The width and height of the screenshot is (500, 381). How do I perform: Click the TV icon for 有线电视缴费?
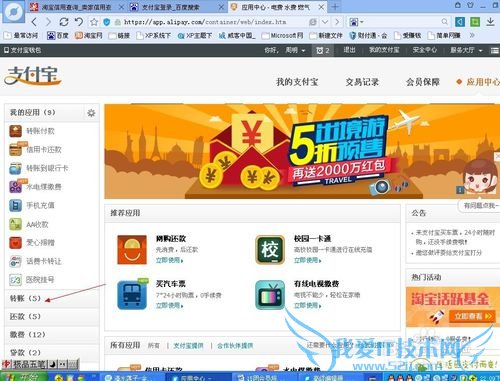tap(270, 295)
